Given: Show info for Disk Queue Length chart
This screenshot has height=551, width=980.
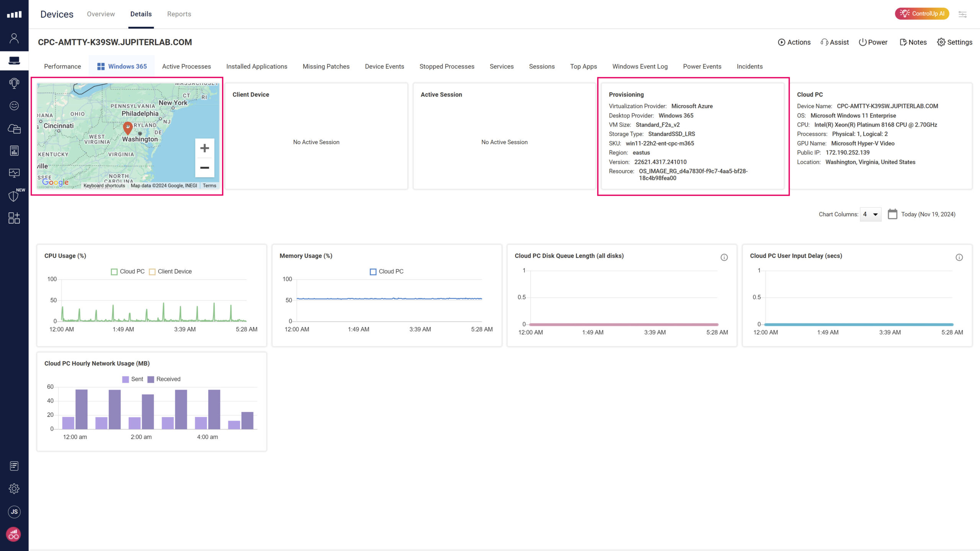Looking at the screenshot, I should tap(724, 257).
